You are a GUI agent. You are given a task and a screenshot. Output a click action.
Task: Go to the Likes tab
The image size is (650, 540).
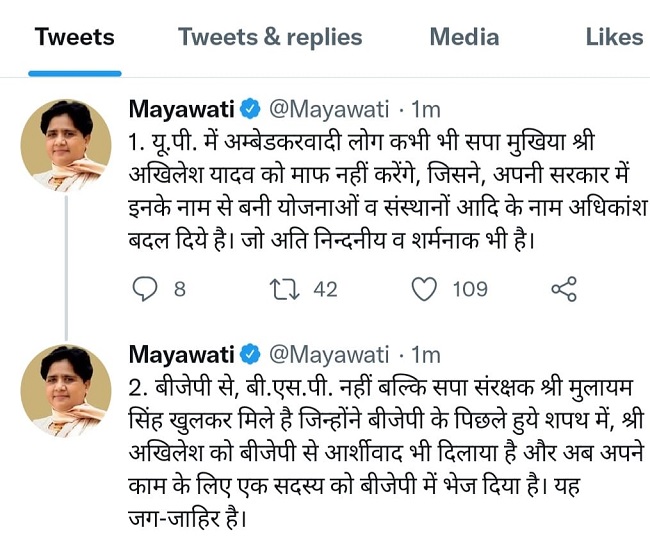tap(614, 38)
